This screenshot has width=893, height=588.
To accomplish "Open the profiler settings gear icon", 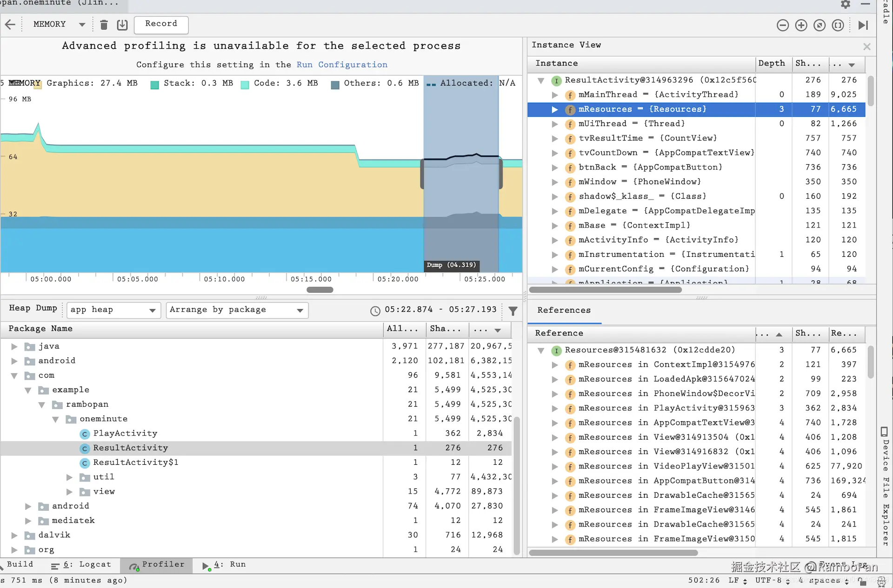I will tap(846, 4).
